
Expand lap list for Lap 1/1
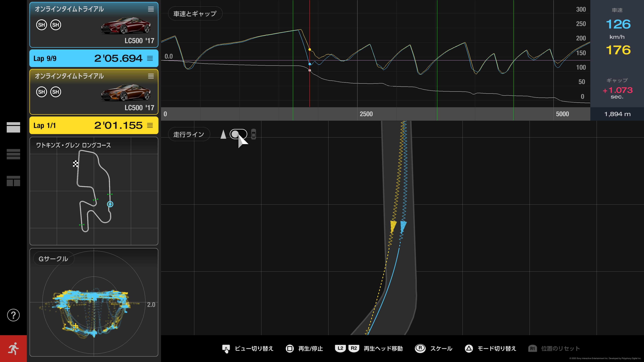coord(150,125)
